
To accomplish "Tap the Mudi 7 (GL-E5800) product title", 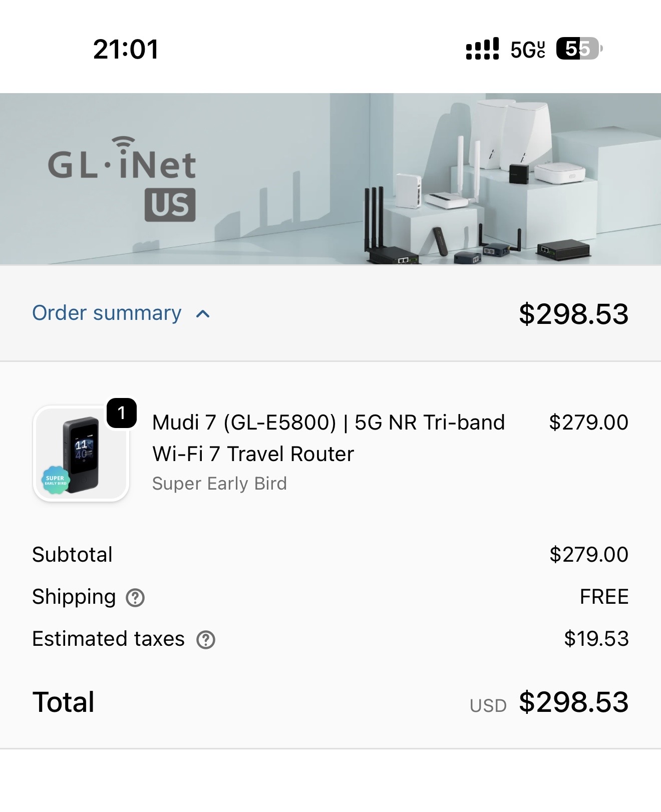I will (x=328, y=438).
